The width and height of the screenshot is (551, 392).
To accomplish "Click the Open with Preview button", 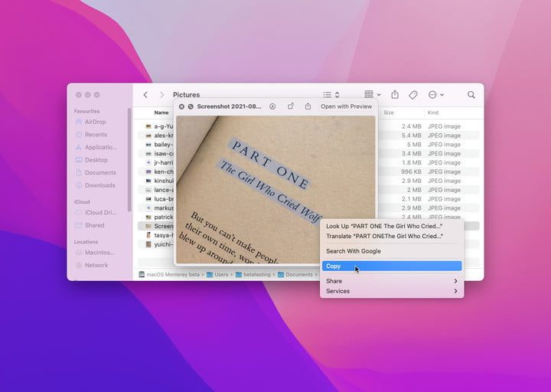I will pos(346,106).
